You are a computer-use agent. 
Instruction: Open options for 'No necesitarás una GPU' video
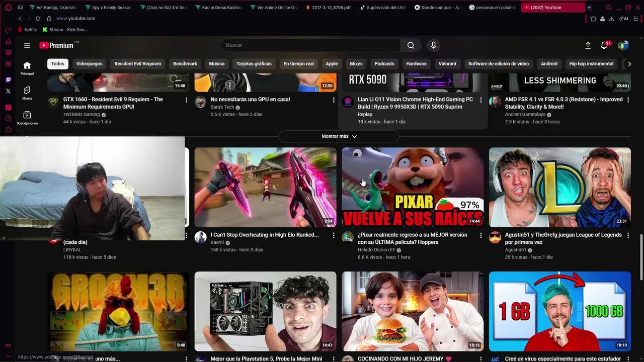[334, 100]
